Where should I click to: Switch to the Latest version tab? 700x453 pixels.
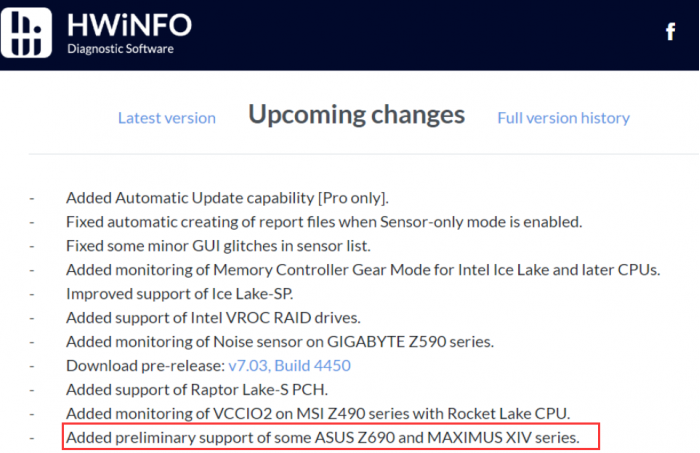tap(166, 118)
